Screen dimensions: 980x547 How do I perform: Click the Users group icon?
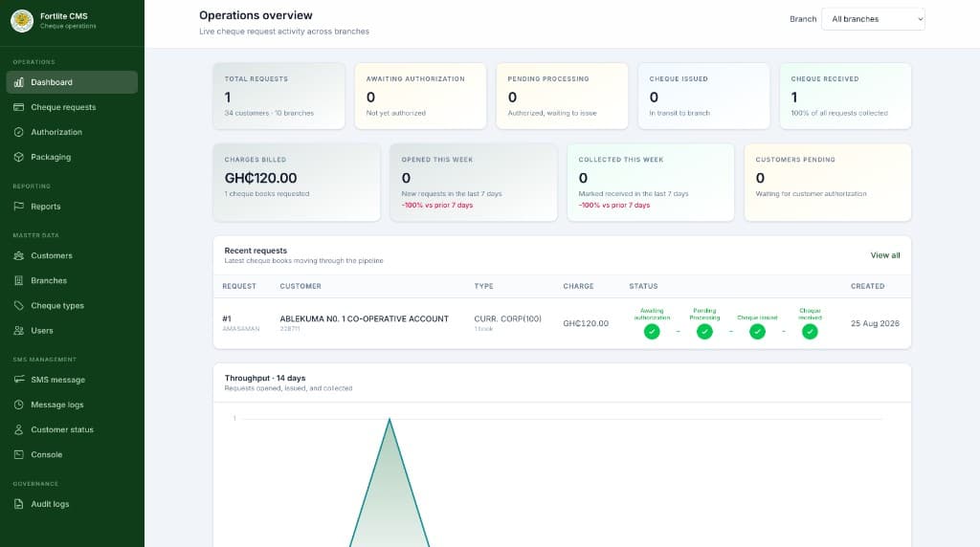click(19, 330)
